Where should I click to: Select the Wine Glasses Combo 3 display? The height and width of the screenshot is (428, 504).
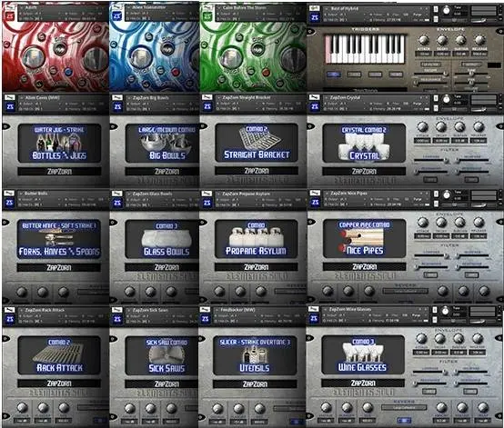click(363, 355)
